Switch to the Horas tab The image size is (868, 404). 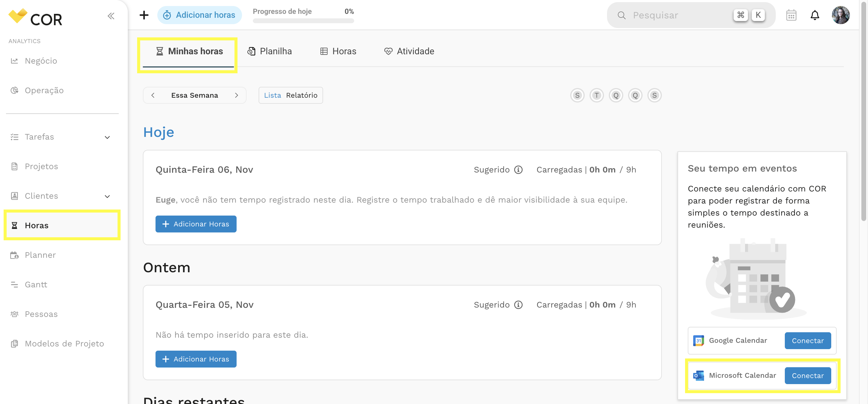(x=338, y=51)
